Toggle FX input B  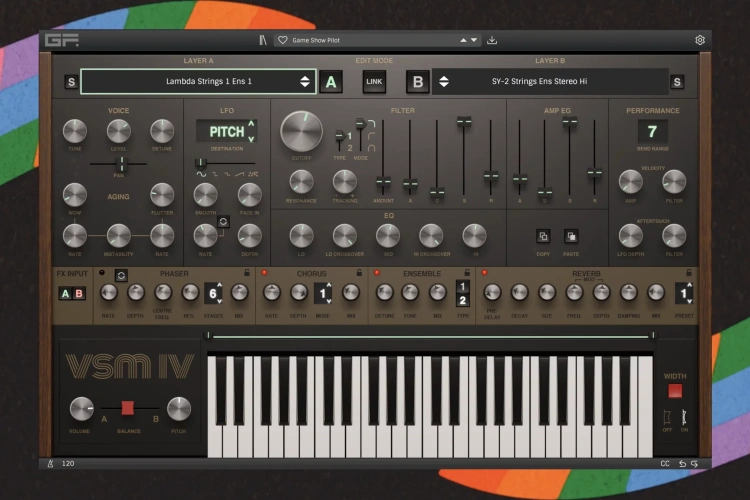pos(79,293)
